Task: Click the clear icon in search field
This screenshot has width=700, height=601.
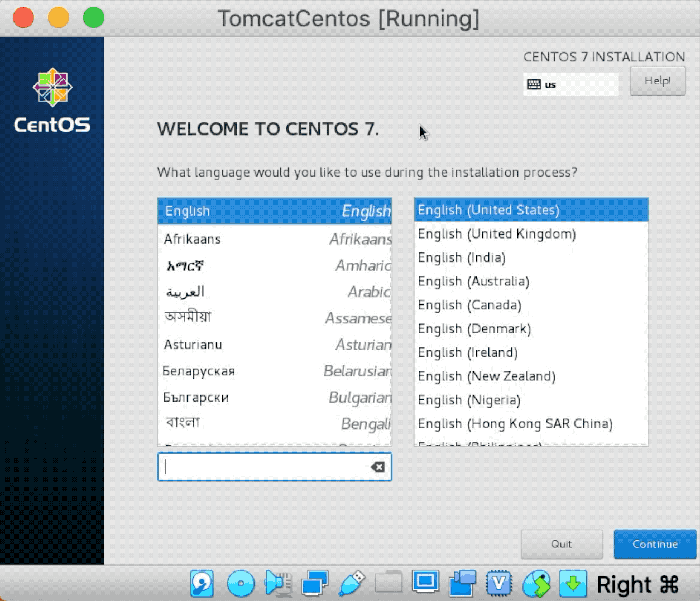Action: 378,467
